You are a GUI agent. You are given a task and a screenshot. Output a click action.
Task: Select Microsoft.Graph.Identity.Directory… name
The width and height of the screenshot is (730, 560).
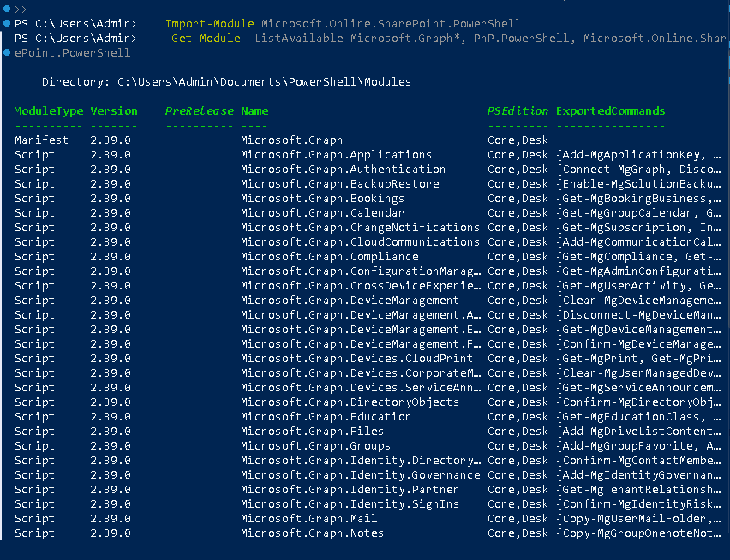click(x=361, y=461)
